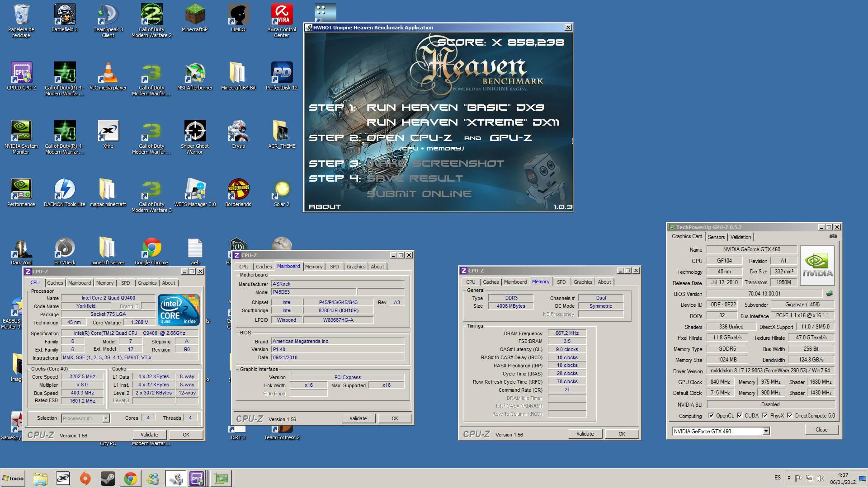Open DAEMON Tools Lite shortcut

(65, 192)
